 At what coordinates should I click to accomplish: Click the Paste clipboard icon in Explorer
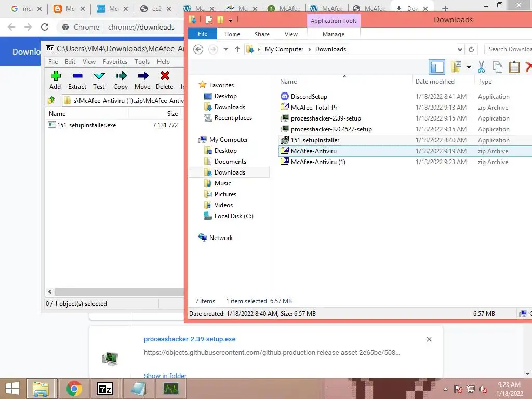point(514,67)
